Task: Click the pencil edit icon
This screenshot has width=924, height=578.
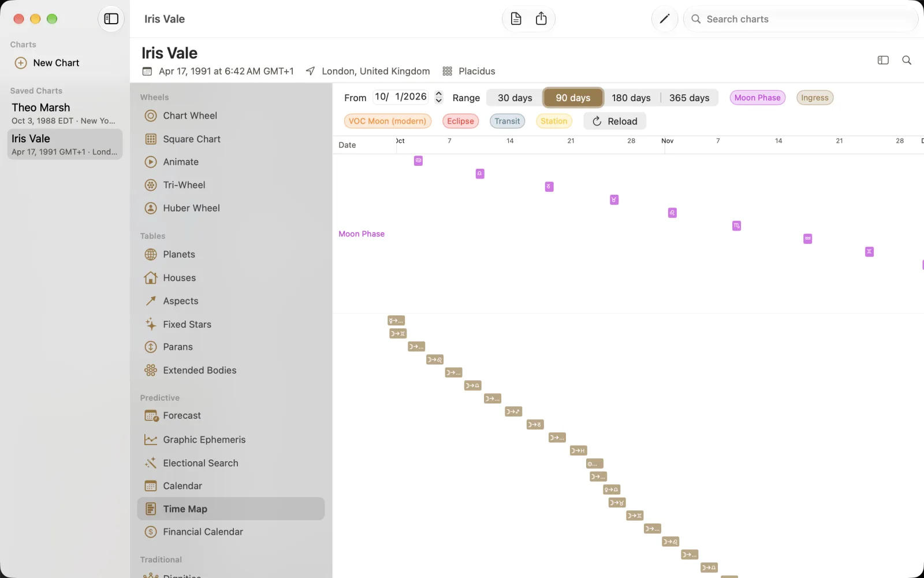Action: (665, 19)
